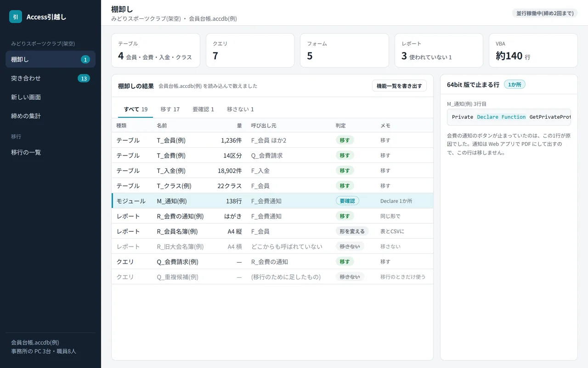Click the 表とCSVに memo cell
Image resolution: width=588 pixels, height=368 pixels.
392,231
